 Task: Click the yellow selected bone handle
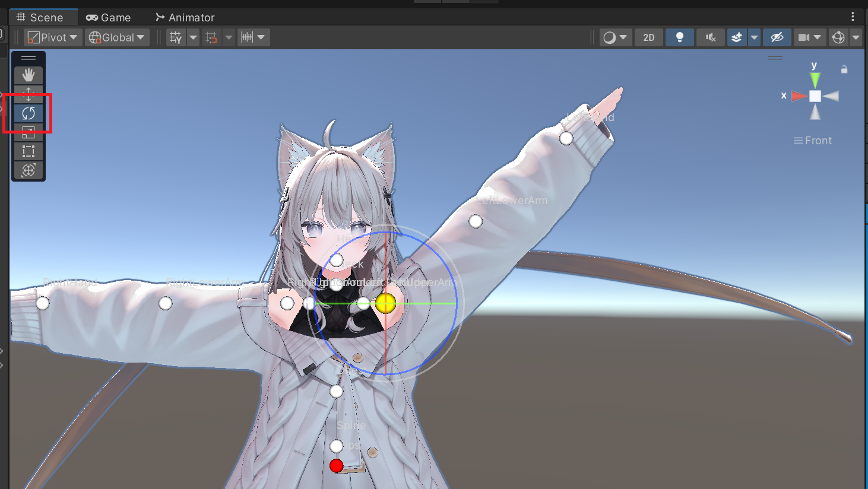tap(386, 303)
